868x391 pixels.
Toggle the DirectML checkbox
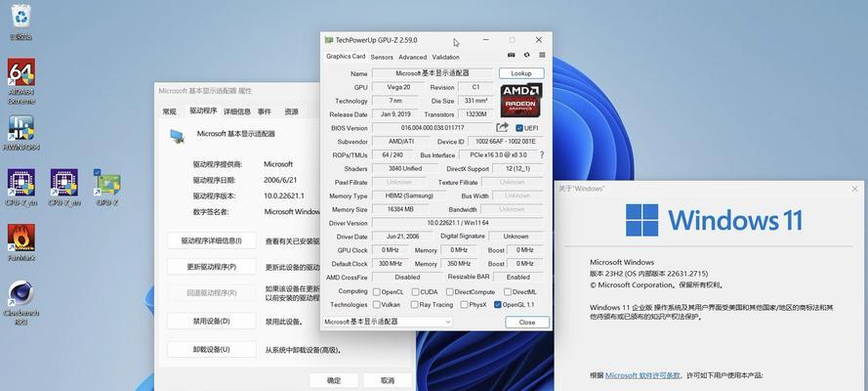point(507,292)
